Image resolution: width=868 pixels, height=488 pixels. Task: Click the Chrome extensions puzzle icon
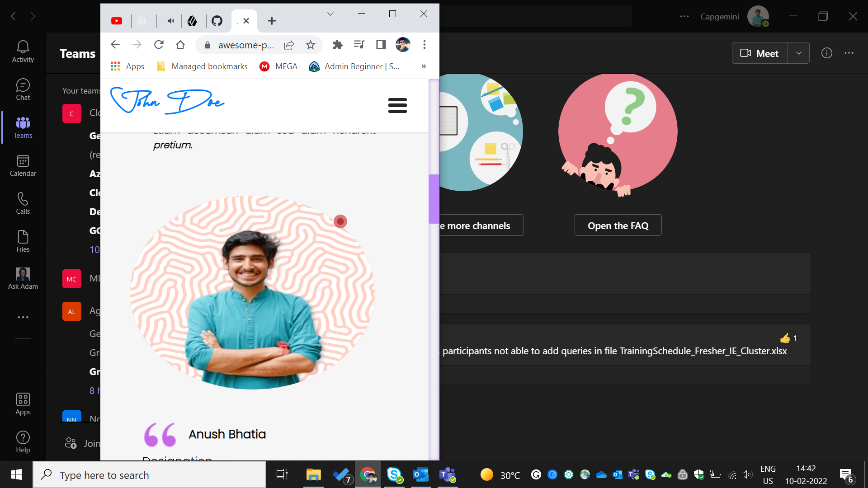[x=337, y=45]
